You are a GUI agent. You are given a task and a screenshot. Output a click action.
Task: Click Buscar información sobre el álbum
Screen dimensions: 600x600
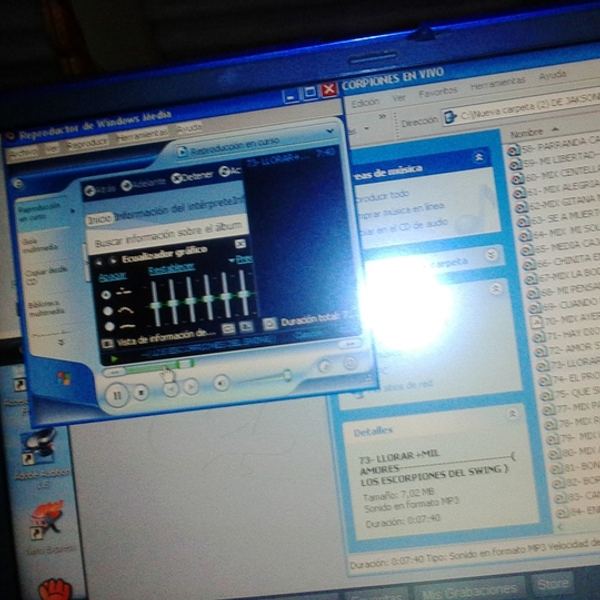click(x=168, y=234)
